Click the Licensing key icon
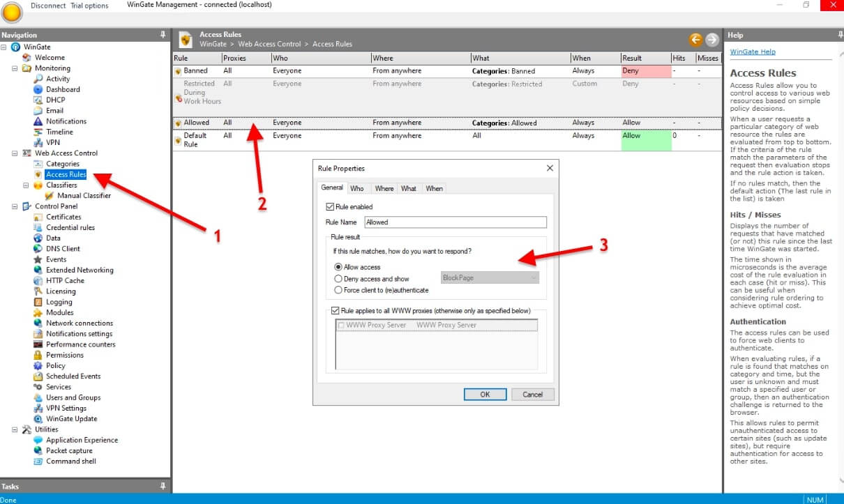 click(x=38, y=291)
